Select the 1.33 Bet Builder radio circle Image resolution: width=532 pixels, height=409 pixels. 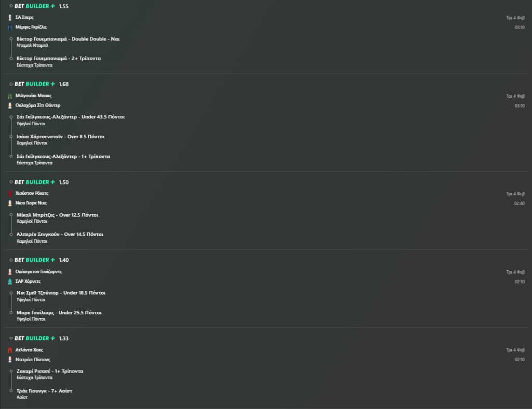tap(11, 338)
